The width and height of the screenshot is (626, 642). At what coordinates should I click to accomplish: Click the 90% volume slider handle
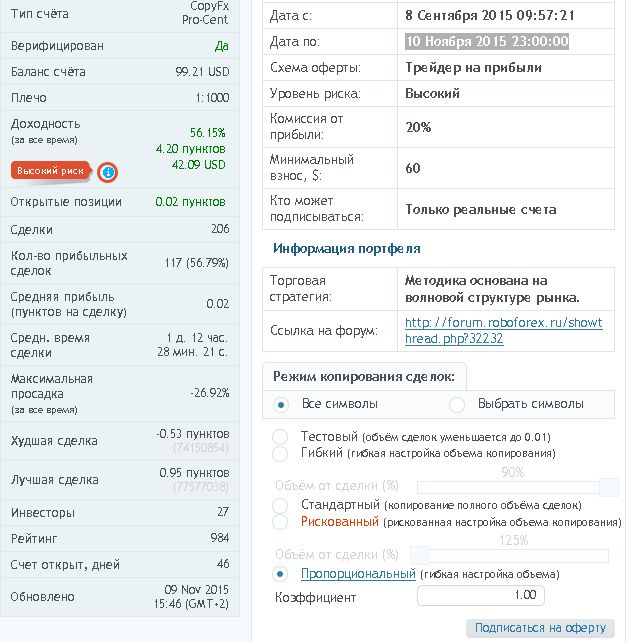coord(608,487)
